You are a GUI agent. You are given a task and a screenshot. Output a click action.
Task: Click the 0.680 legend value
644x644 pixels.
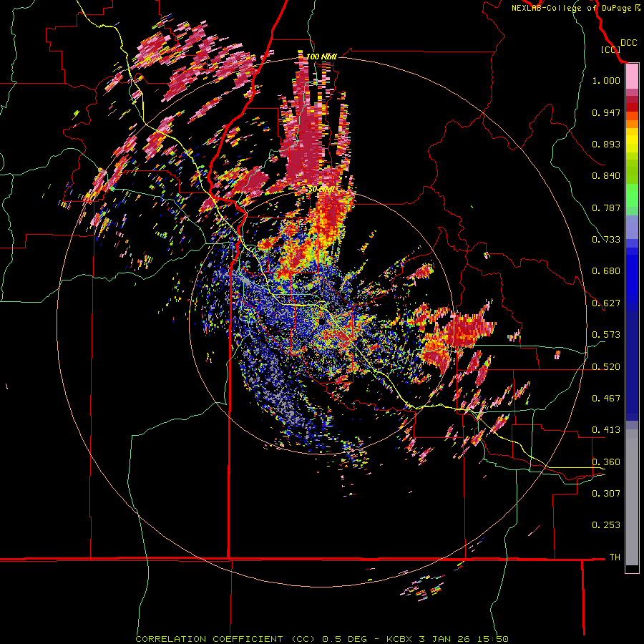coord(606,271)
